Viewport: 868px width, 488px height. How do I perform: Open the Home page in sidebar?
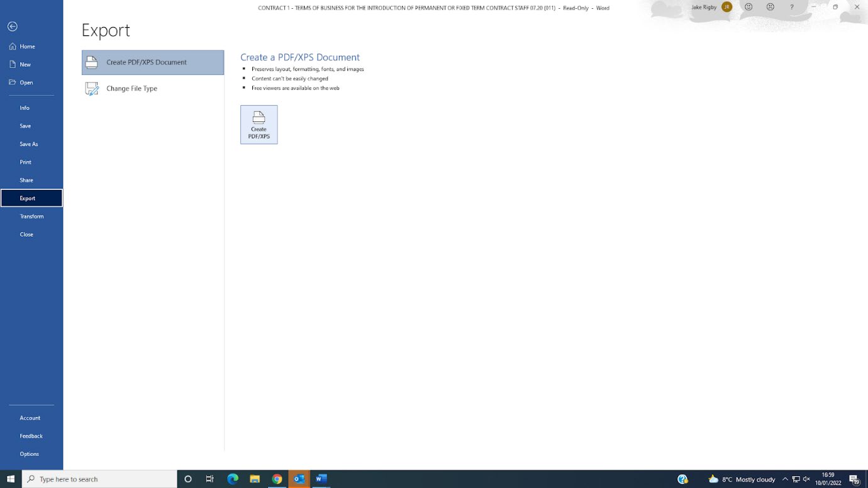tap(26, 47)
